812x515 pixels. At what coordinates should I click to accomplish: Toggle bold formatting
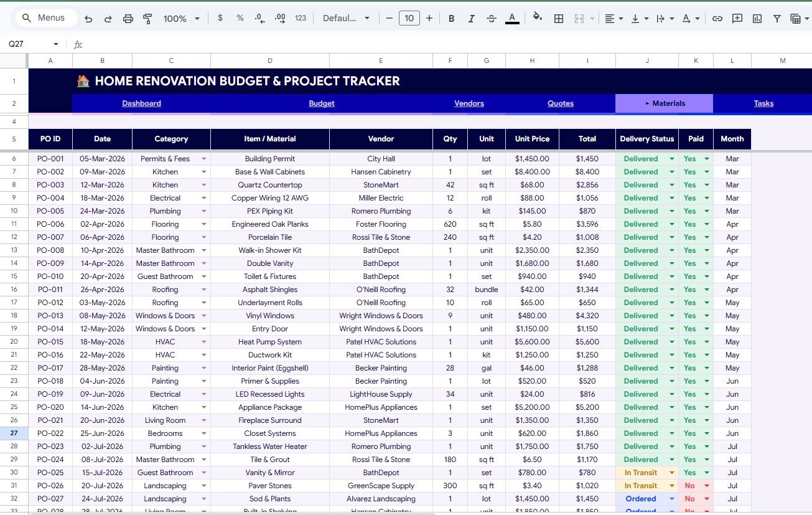point(452,18)
